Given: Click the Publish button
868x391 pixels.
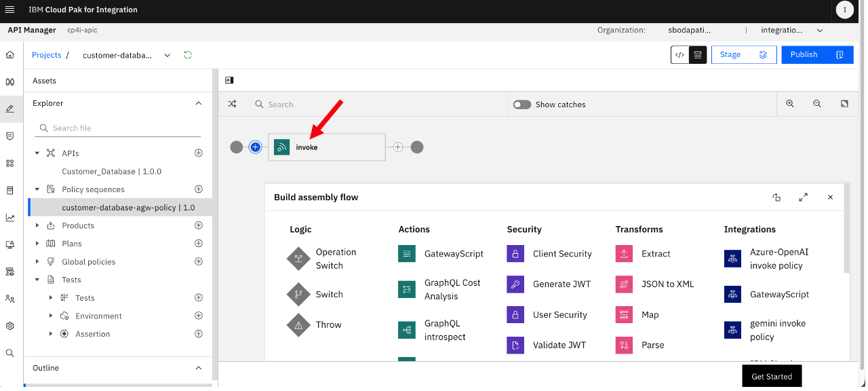Looking at the screenshot, I should click(x=817, y=55).
